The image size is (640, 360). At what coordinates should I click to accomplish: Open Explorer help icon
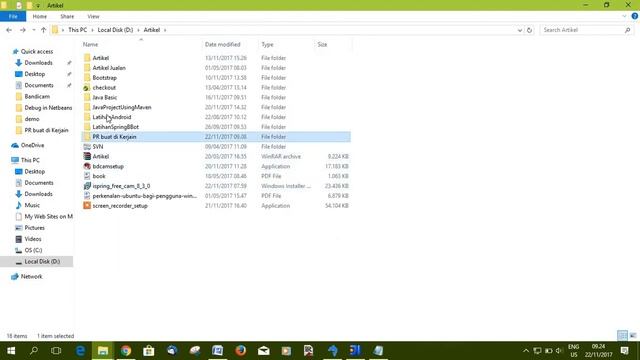[x=635, y=16]
